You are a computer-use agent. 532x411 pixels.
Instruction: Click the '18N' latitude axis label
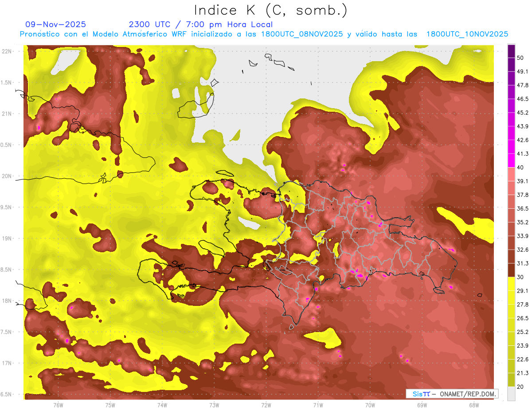[7, 301]
